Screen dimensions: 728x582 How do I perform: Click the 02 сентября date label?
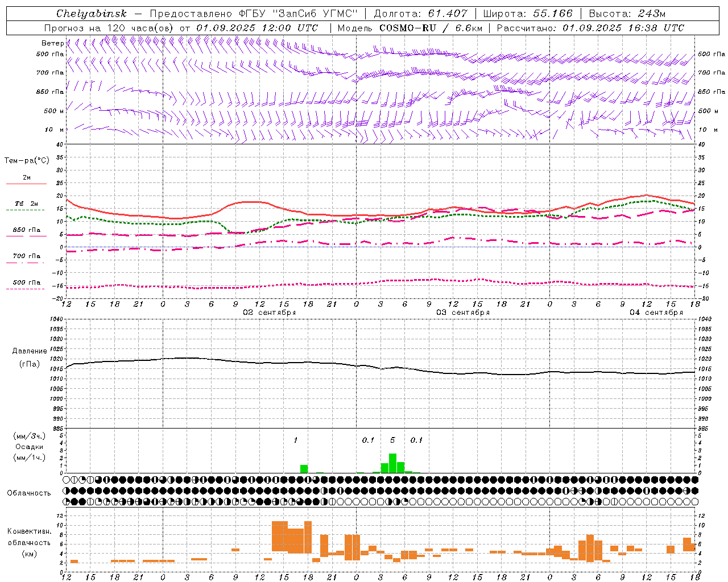[x=270, y=313]
